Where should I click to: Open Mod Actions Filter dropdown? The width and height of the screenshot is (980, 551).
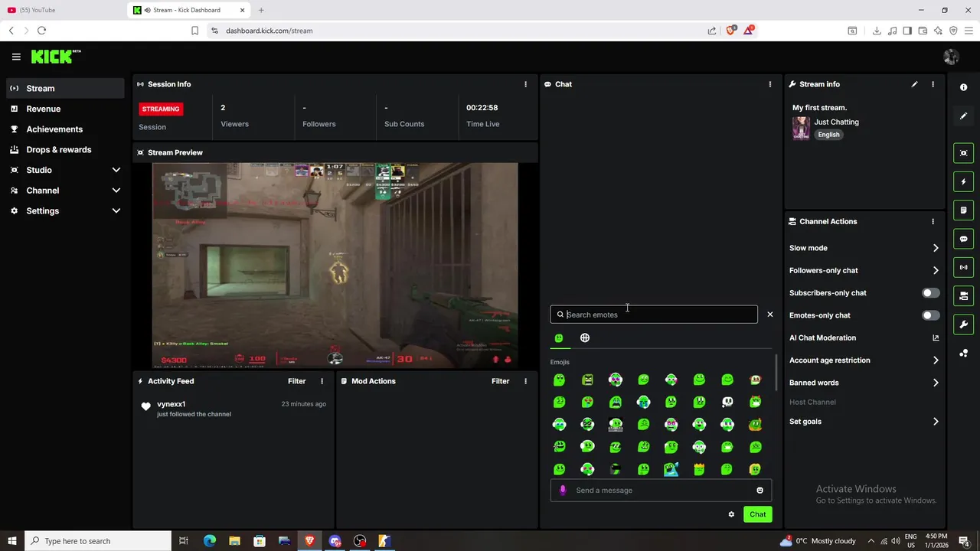[500, 381]
